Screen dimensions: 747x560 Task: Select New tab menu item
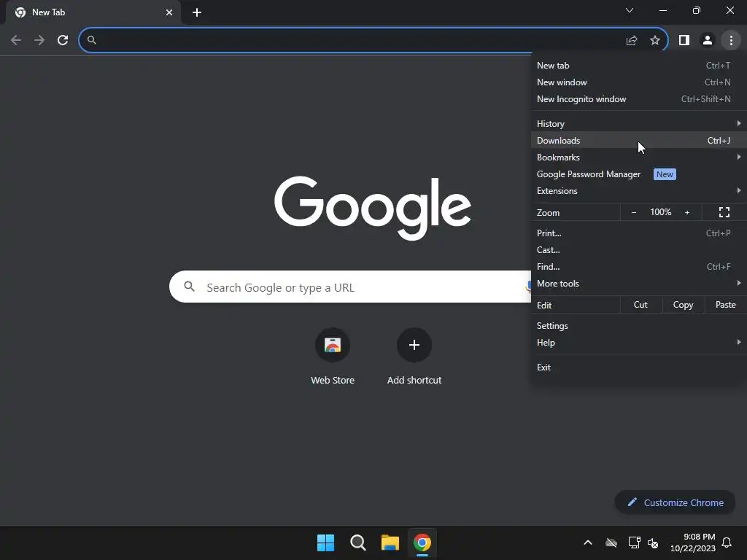638,66
